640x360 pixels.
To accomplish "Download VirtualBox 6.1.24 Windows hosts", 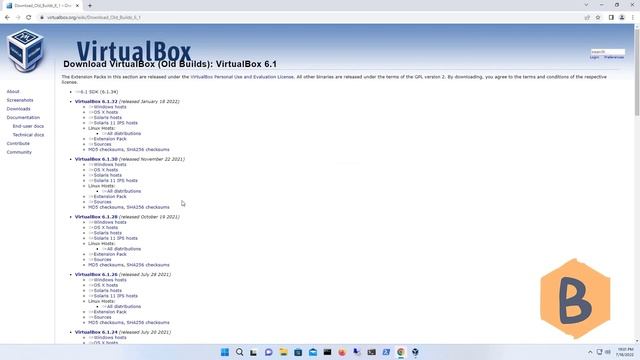I will click(x=107, y=338).
